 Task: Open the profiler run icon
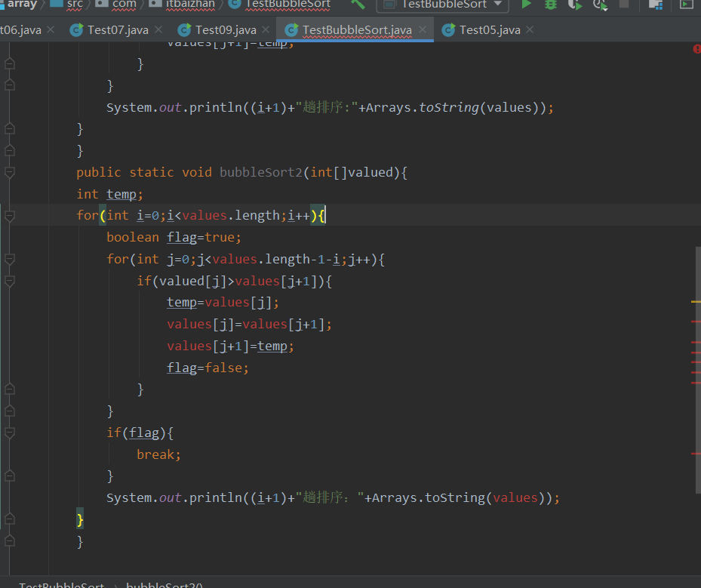point(600,5)
